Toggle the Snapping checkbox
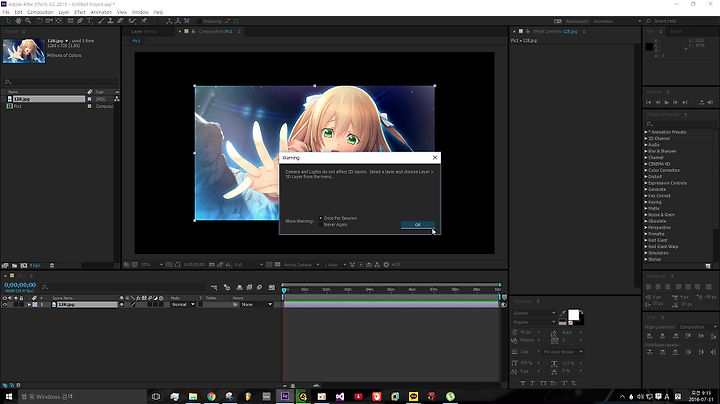The image size is (720, 404). [199, 21]
